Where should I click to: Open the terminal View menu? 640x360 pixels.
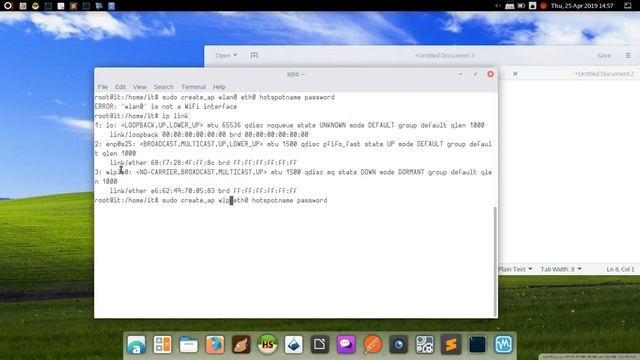(140, 87)
